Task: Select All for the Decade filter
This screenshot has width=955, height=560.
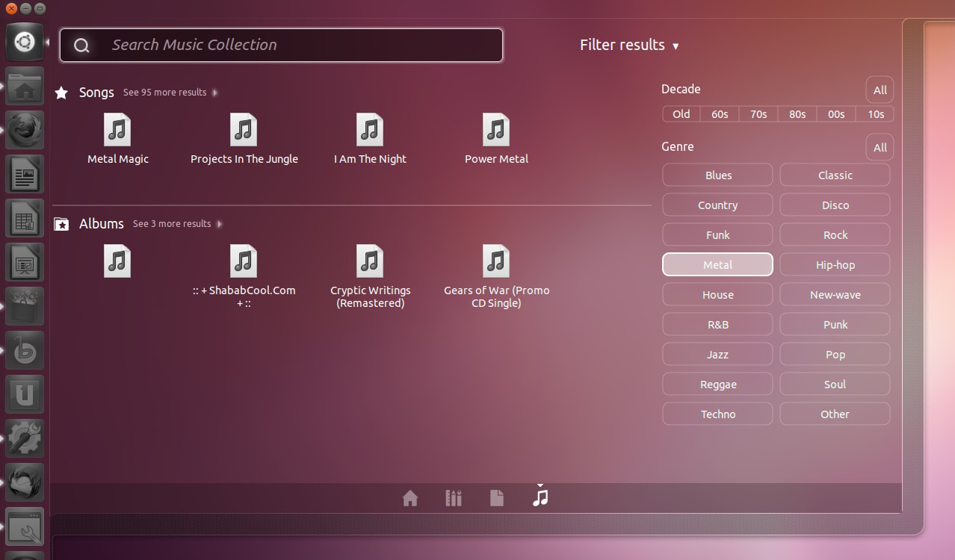Action: click(880, 90)
